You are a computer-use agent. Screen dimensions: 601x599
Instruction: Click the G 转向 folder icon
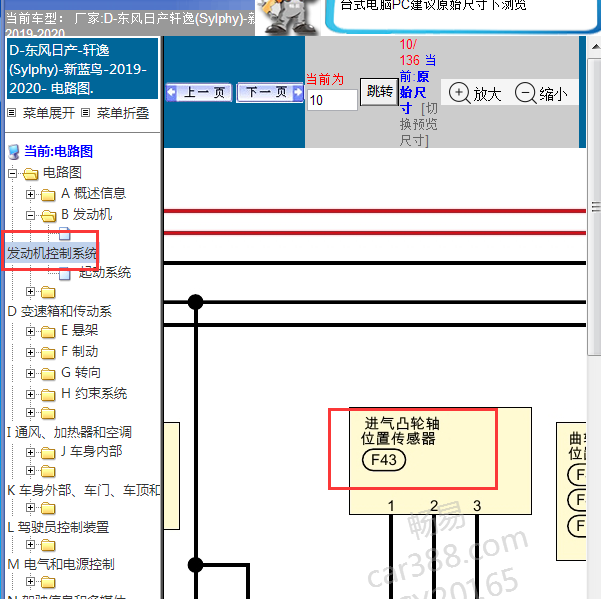coord(48,374)
